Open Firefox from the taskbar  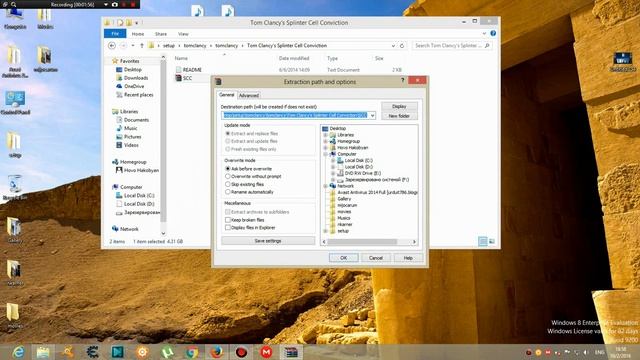pyautogui.click(x=217, y=352)
